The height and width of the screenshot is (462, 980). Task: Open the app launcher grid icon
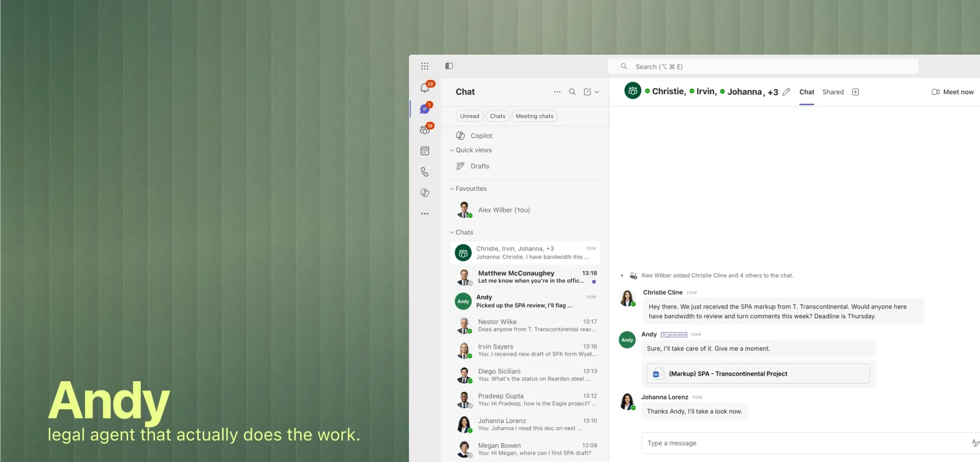pyautogui.click(x=424, y=66)
